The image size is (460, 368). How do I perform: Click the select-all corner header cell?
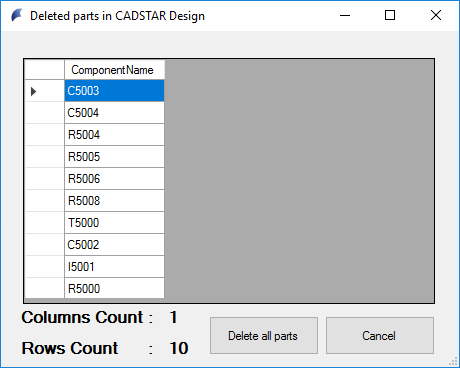click(44, 70)
